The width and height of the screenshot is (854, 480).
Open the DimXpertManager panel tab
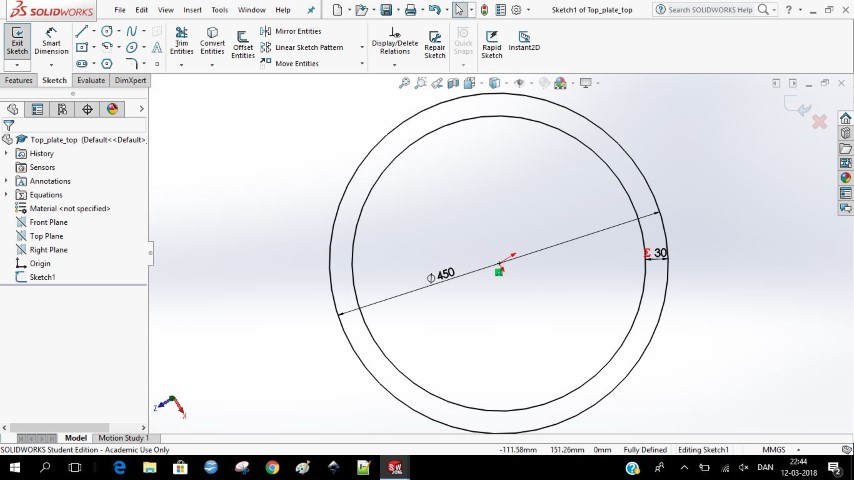(87, 110)
